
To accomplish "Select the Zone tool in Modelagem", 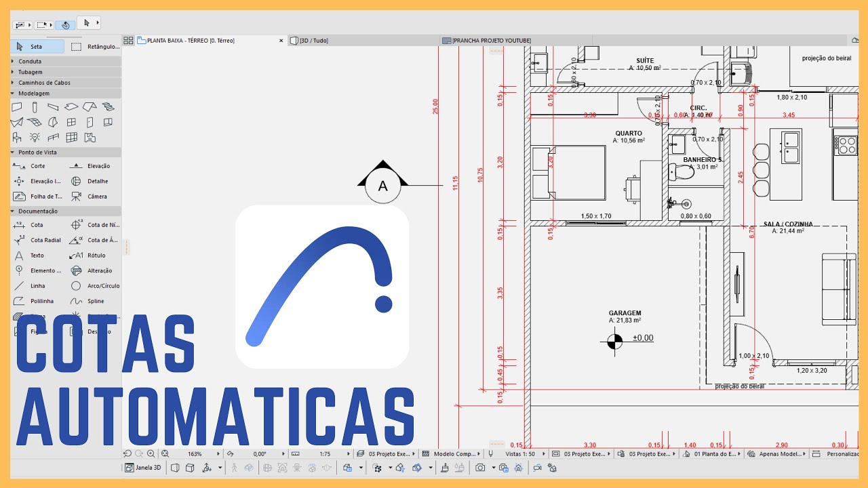I will [x=90, y=138].
